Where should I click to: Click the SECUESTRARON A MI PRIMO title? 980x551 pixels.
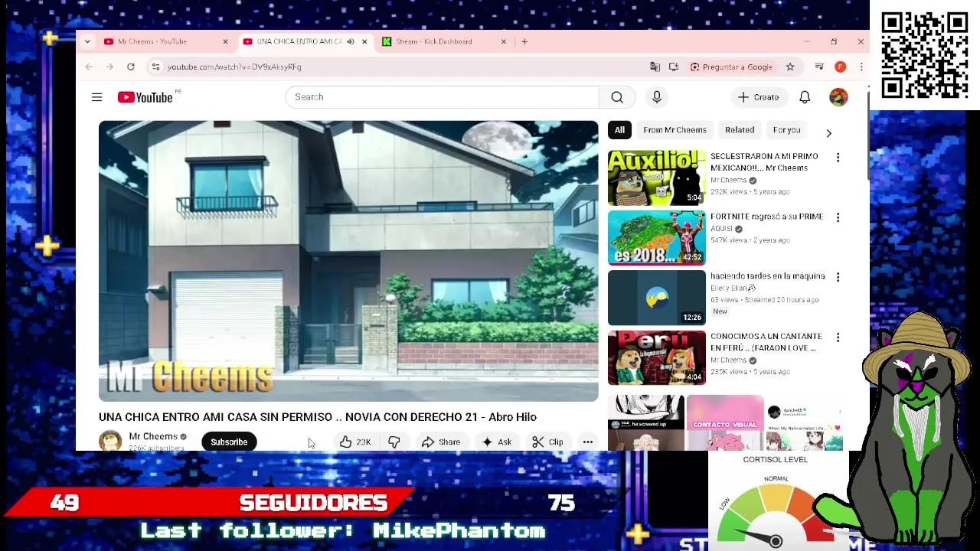[764, 161]
